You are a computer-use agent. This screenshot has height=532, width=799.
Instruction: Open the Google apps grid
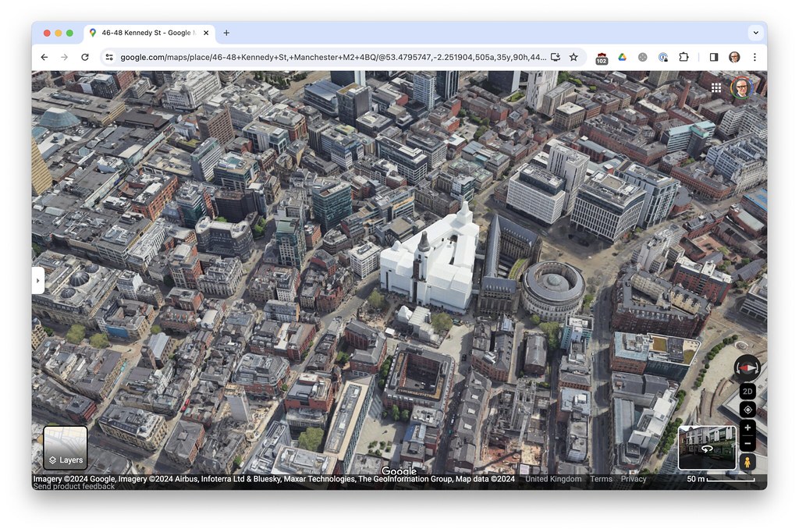pos(716,87)
